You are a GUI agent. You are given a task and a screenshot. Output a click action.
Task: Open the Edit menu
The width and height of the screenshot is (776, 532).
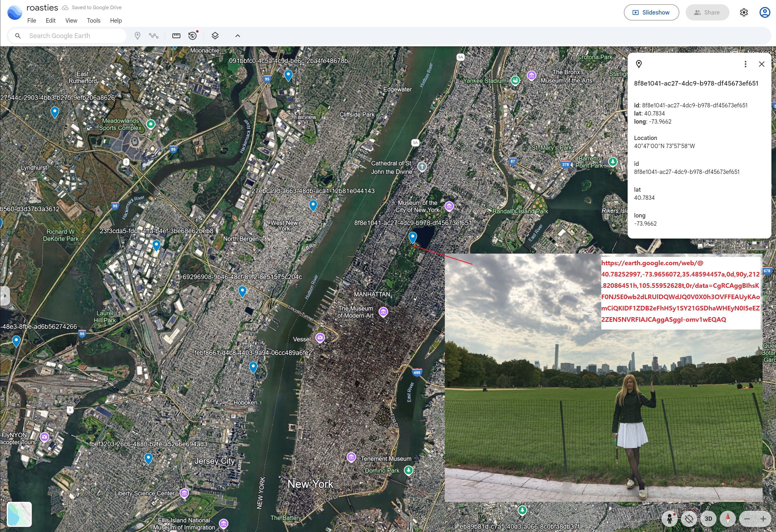(x=50, y=21)
